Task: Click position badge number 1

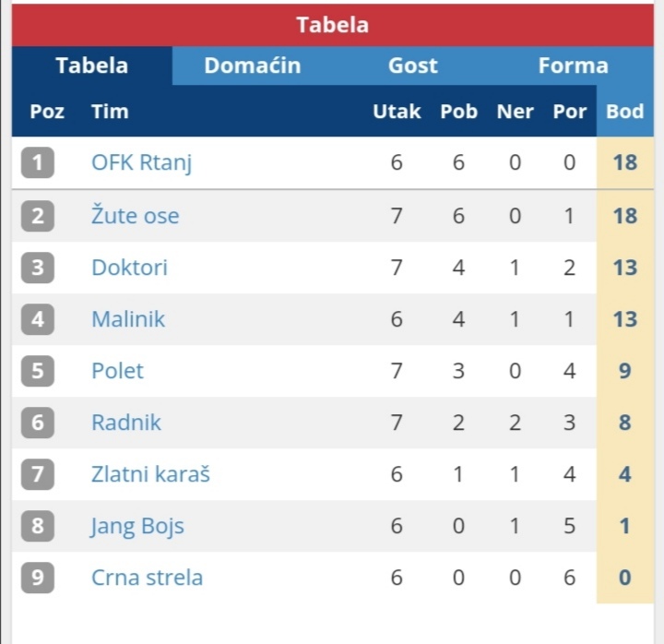Action: point(38,163)
